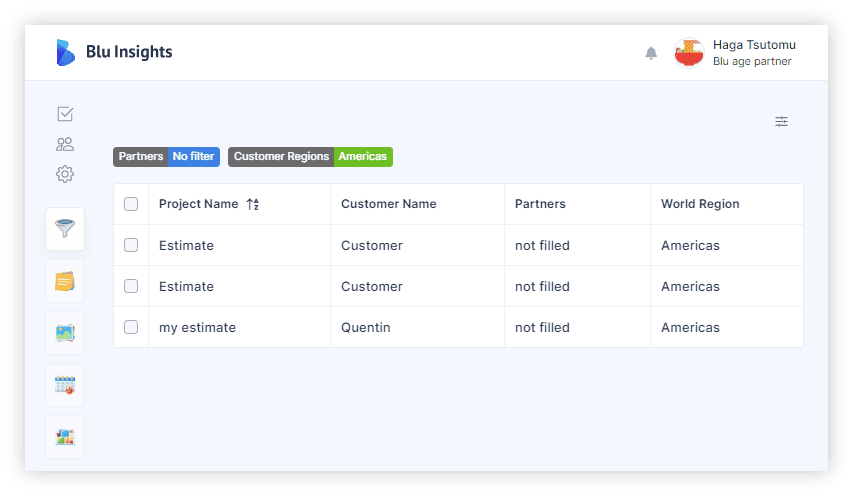
Task: Open Haga Tsutomu user profile menu
Action: [x=735, y=53]
